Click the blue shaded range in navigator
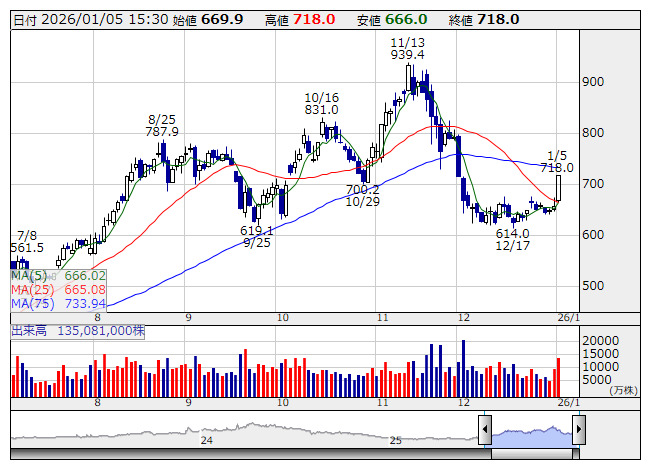 [x=532, y=437]
